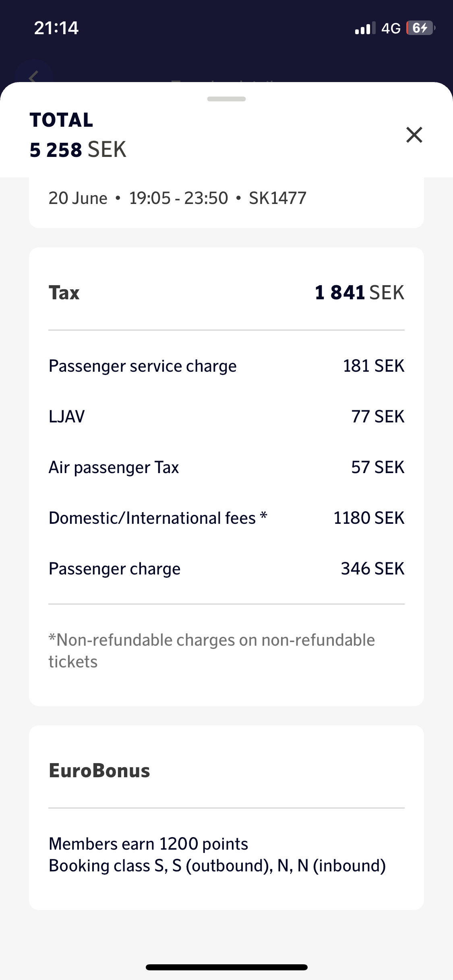Viewport: 453px width, 980px height.
Task: Tap the 21:14 clock in status bar
Action: click(x=56, y=28)
